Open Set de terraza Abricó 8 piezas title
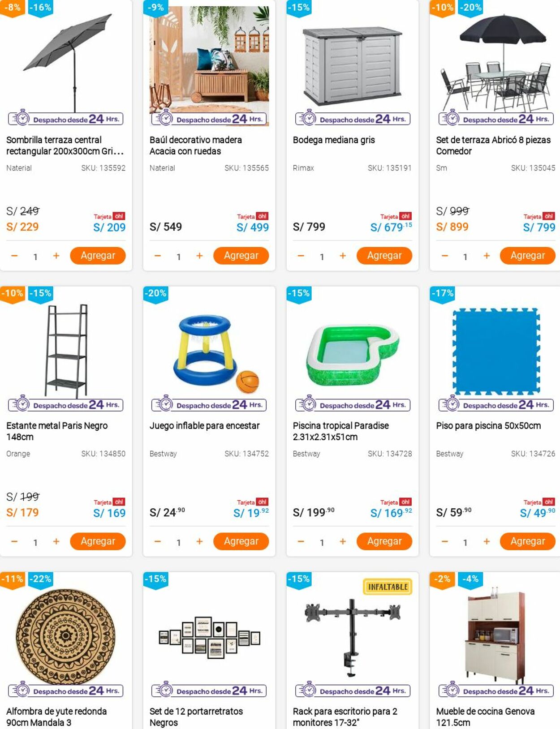This screenshot has height=729, width=560. click(493, 146)
